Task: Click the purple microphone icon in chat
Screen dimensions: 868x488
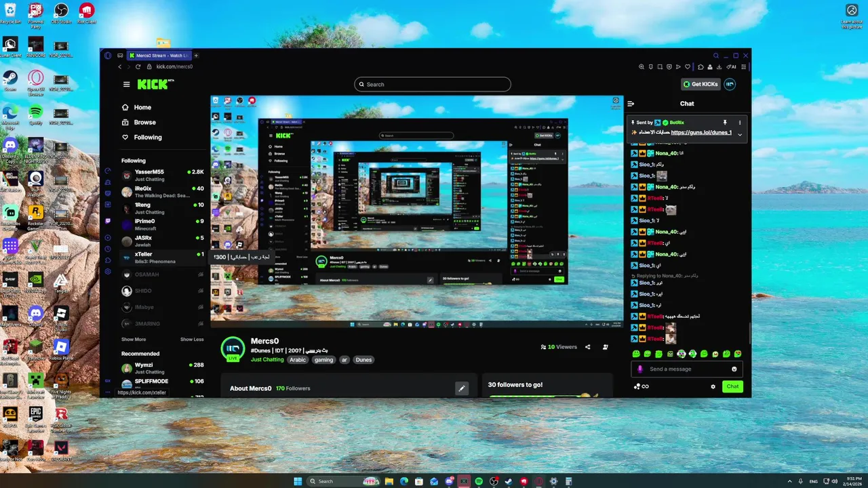Action: [x=640, y=369]
